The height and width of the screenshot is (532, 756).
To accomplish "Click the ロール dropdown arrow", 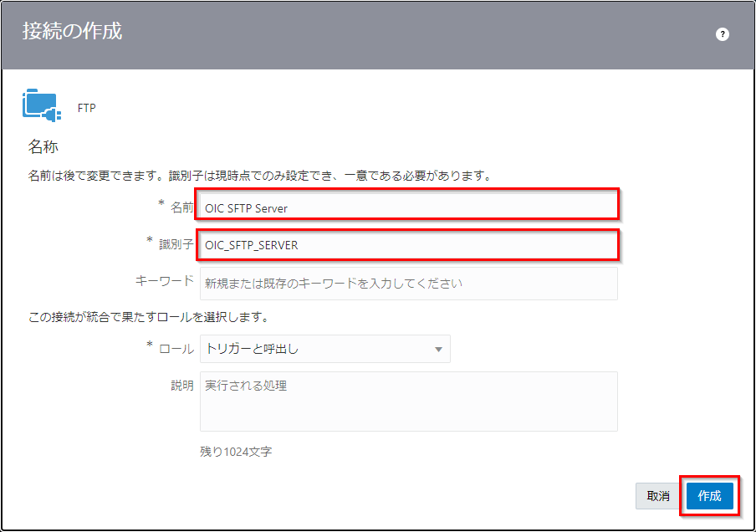I will [438, 350].
